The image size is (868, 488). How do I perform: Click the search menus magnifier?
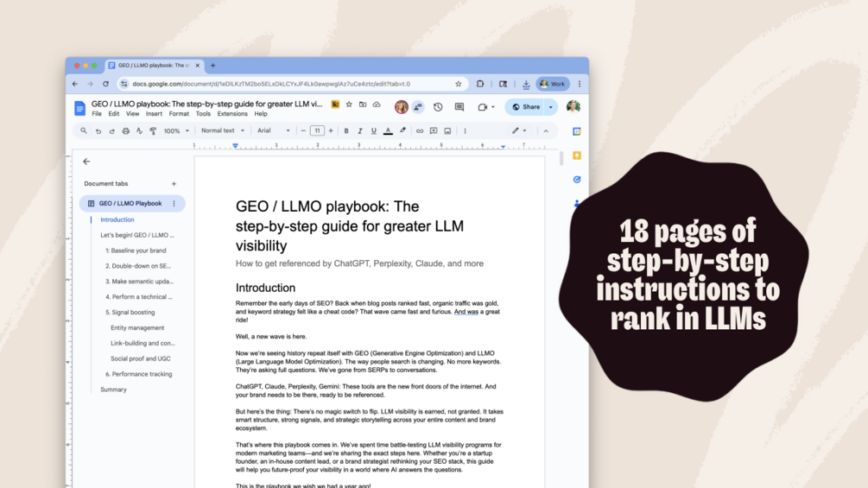click(x=84, y=131)
